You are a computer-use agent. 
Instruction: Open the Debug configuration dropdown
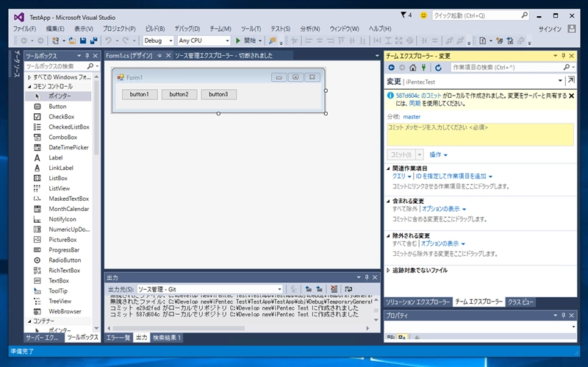pos(171,40)
